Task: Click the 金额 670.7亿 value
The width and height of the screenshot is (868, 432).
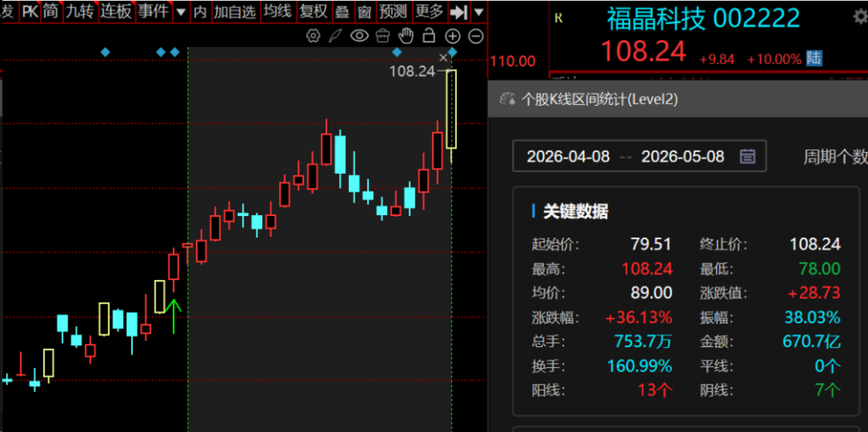Action: [x=812, y=342]
